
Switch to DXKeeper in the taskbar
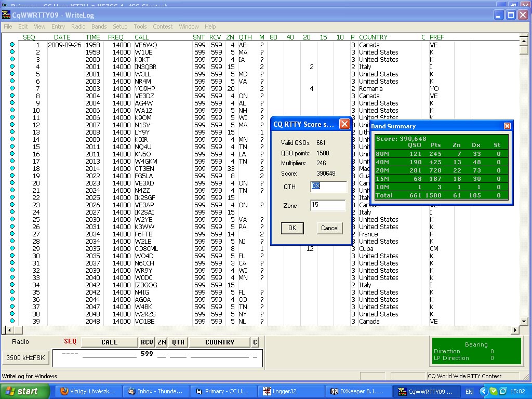(x=359, y=391)
